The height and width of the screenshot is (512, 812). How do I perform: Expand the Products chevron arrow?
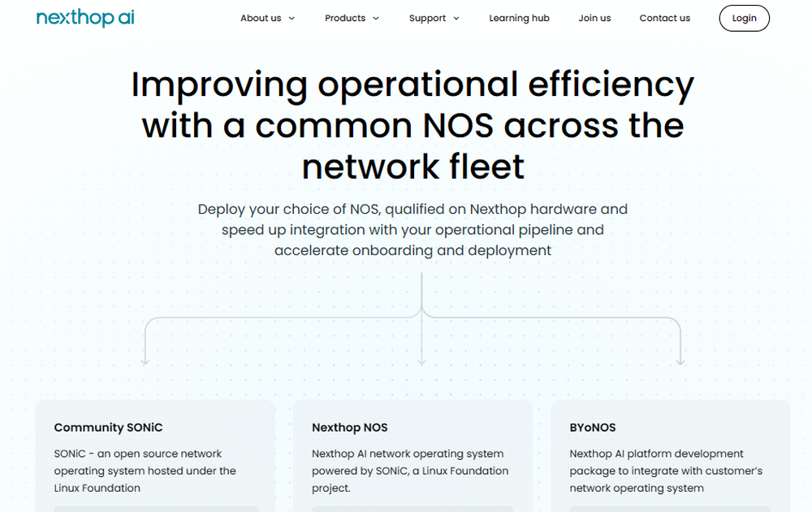[x=376, y=18]
